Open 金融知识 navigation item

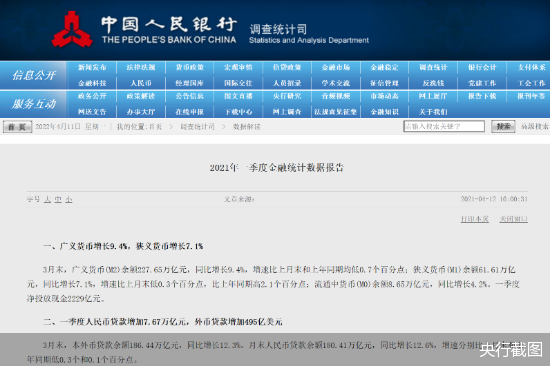click(x=384, y=112)
